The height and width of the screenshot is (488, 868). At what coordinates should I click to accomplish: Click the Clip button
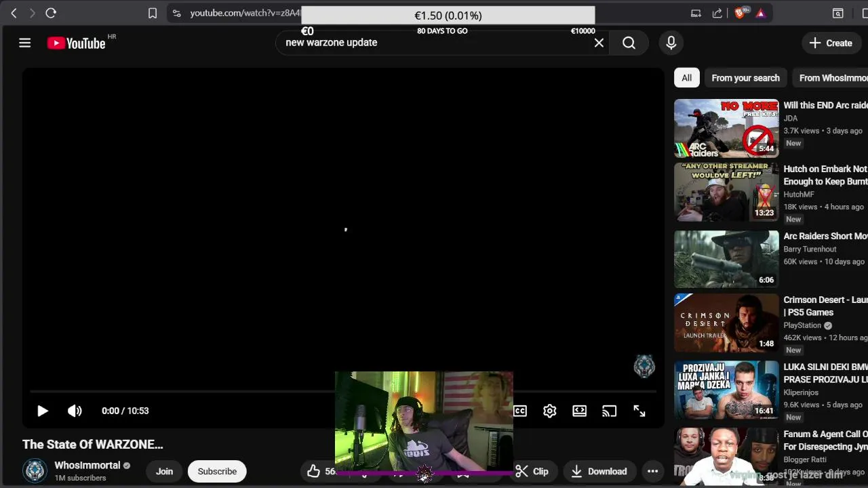(x=532, y=471)
